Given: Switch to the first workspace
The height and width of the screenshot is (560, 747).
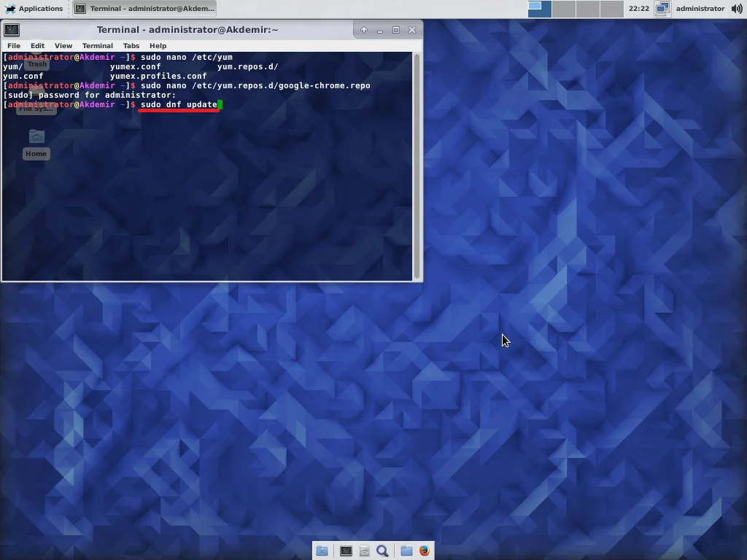Looking at the screenshot, I should pyautogui.click(x=539, y=9).
